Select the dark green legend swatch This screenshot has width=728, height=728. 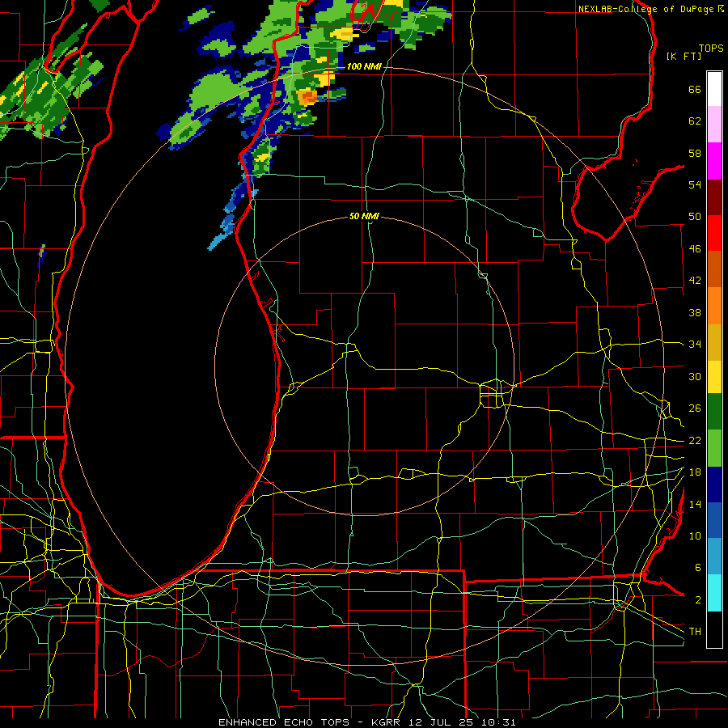[714, 412]
